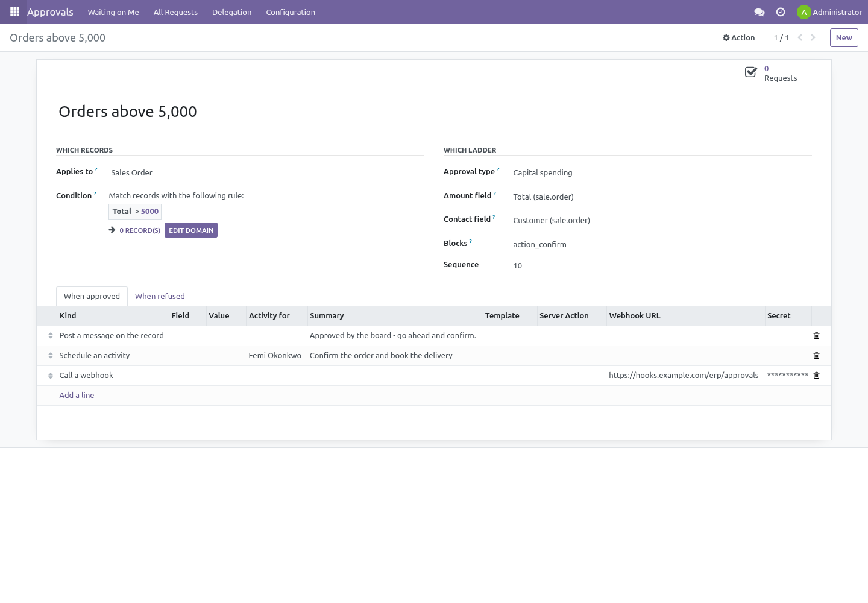Click the Requests checkmark stat icon

click(x=751, y=72)
